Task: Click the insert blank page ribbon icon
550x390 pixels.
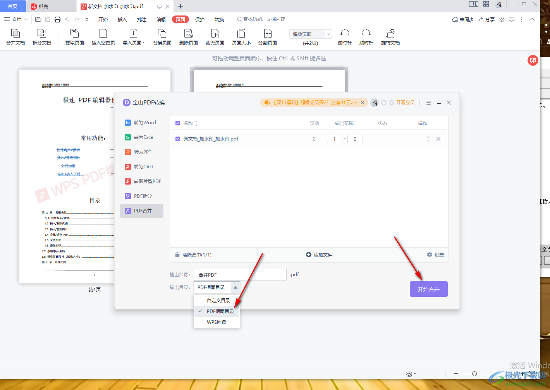Action: (103, 37)
